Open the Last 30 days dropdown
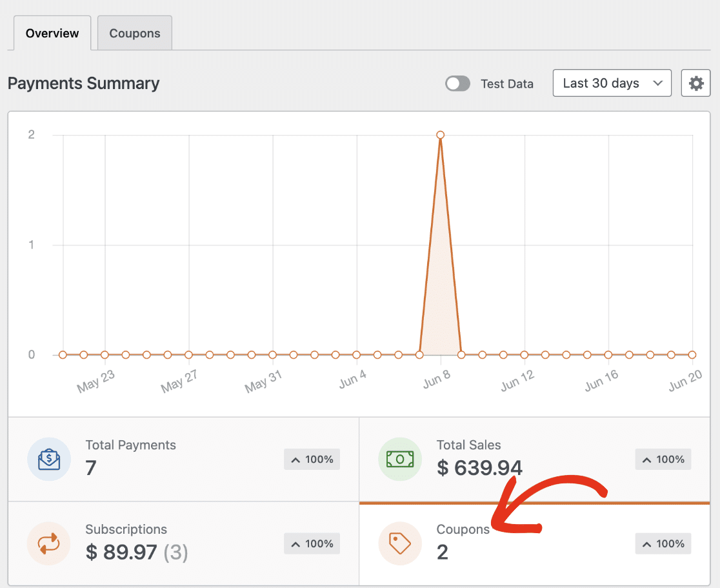 [612, 83]
